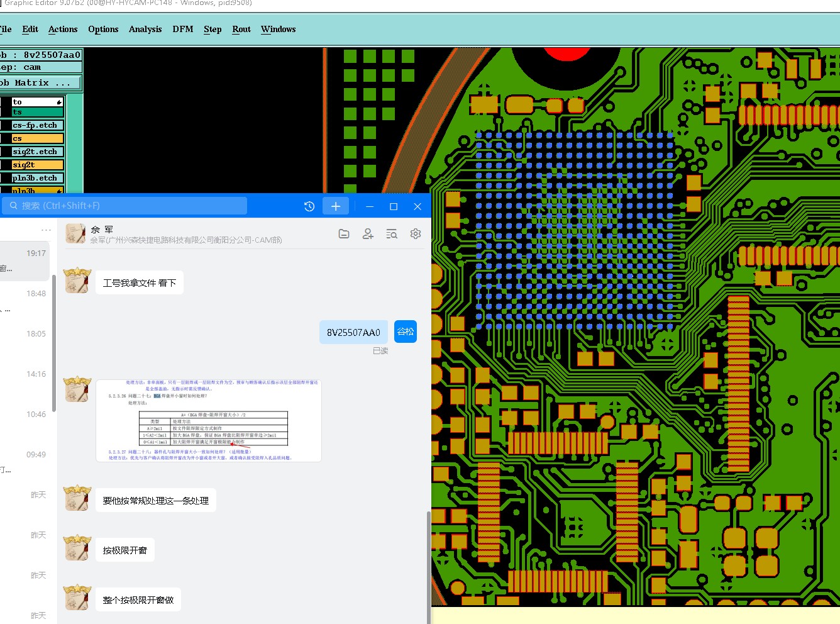
Task: Click the add member icon in chat header
Action: click(x=368, y=233)
